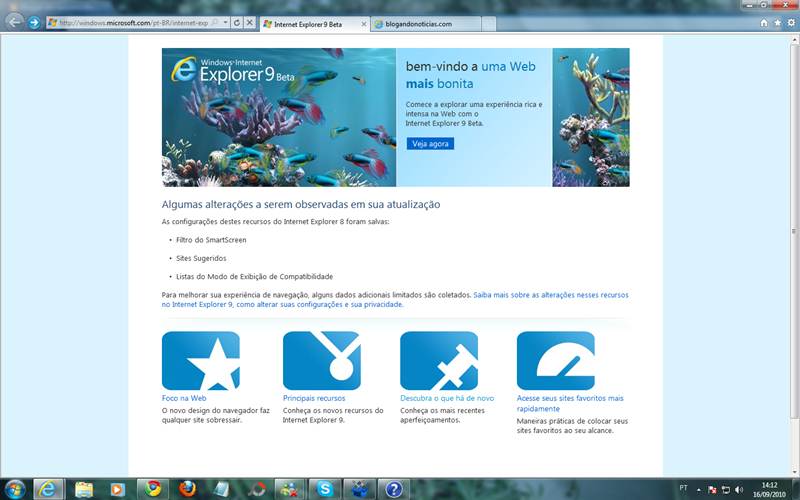Open 'Acesse seus sites favoritos mais rapidamente' link
The width and height of the screenshot is (800, 500).
click(570, 404)
